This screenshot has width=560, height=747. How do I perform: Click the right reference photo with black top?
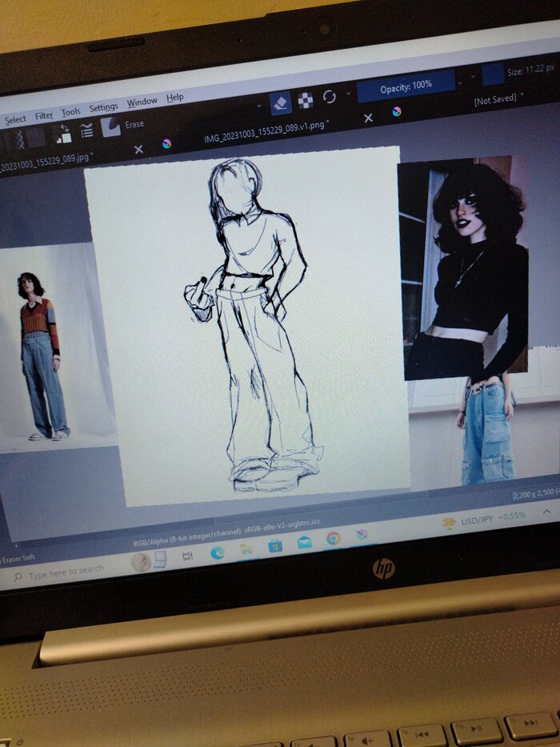pyautogui.click(x=466, y=269)
